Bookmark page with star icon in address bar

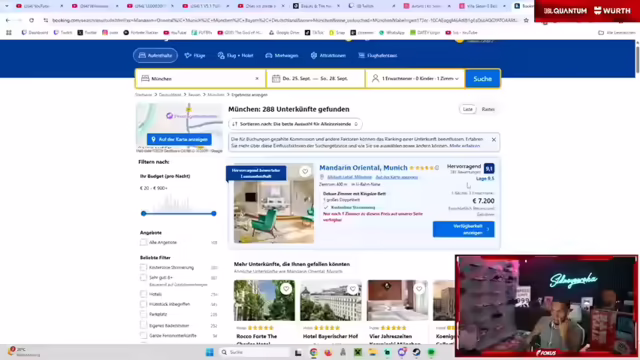click(x=526, y=20)
